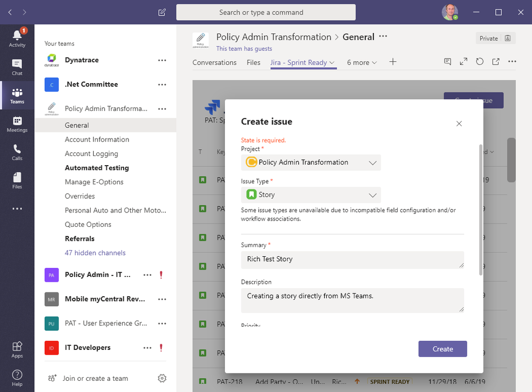
Task: Close the Create issue dialog
Action: 459,124
